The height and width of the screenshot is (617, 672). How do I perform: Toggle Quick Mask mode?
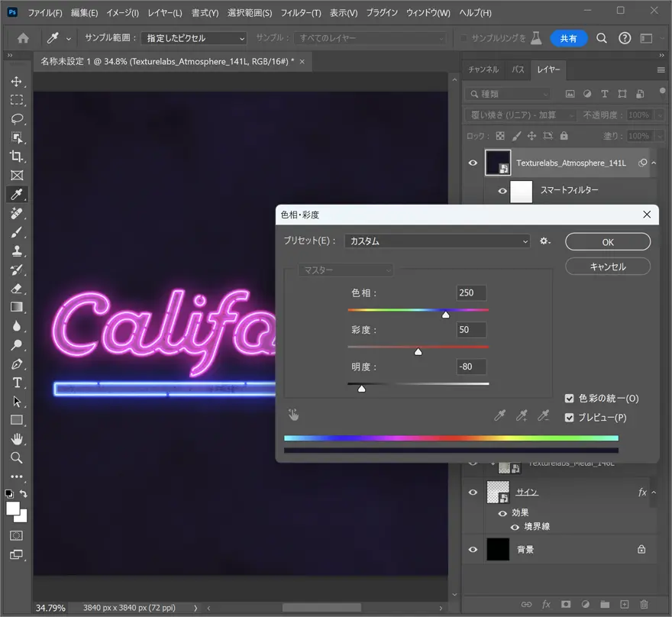tap(17, 535)
